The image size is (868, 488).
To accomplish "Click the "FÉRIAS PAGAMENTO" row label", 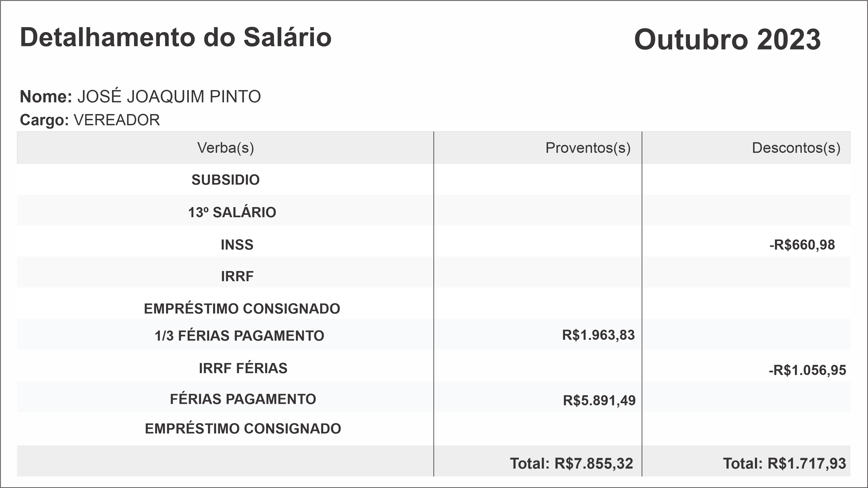I will click(243, 399).
